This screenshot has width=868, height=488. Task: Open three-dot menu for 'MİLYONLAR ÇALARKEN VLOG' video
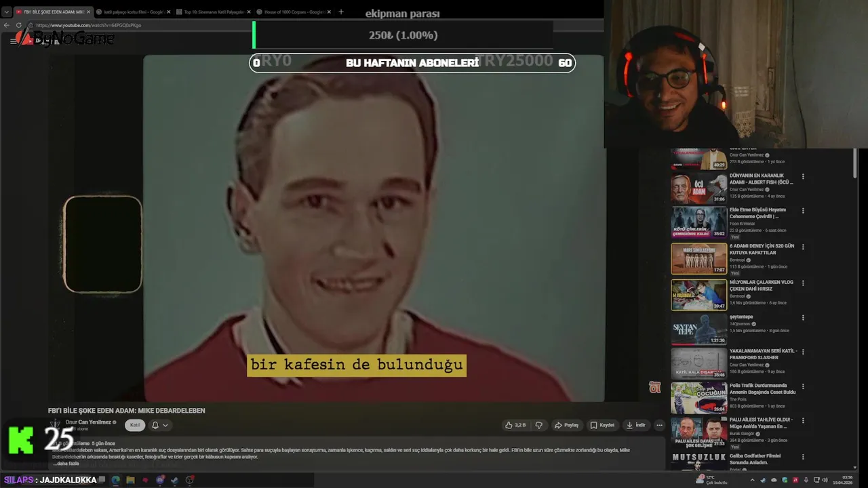click(x=803, y=282)
